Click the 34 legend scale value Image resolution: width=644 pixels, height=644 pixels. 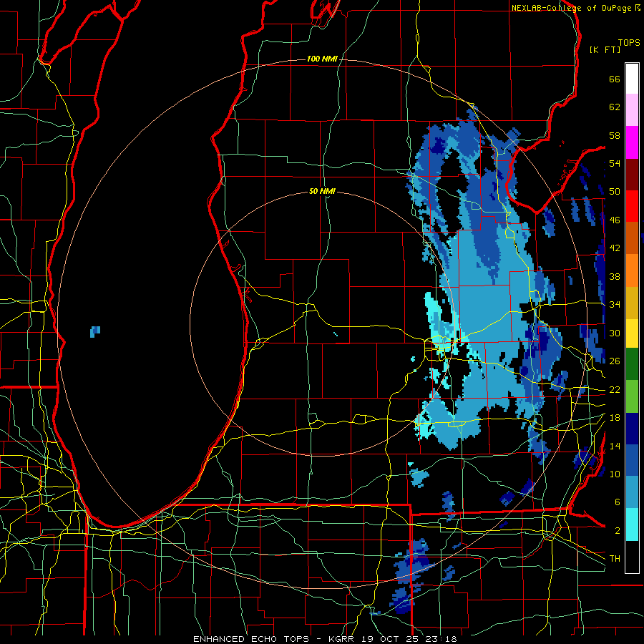(x=615, y=305)
